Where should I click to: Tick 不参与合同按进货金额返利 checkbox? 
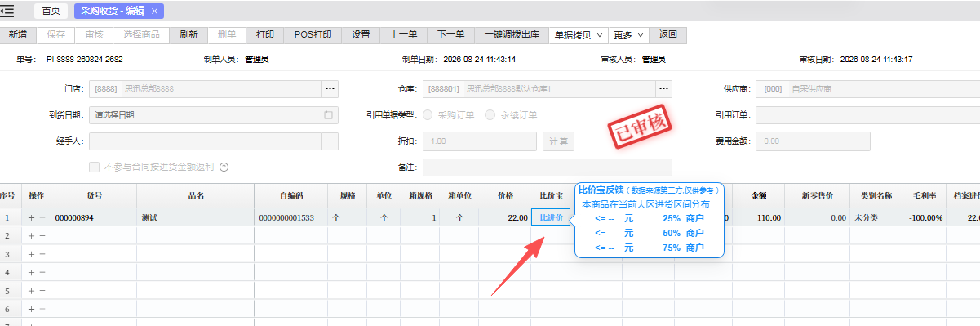[x=94, y=167]
